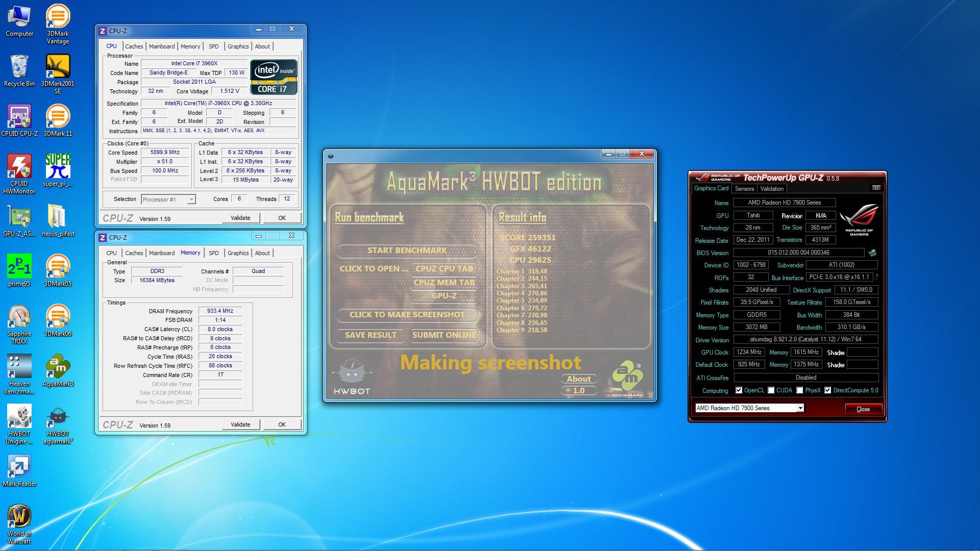This screenshot has height=551, width=980.
Task: Select the GPU-Z_AS desktop icon
Action: point(19,220)
